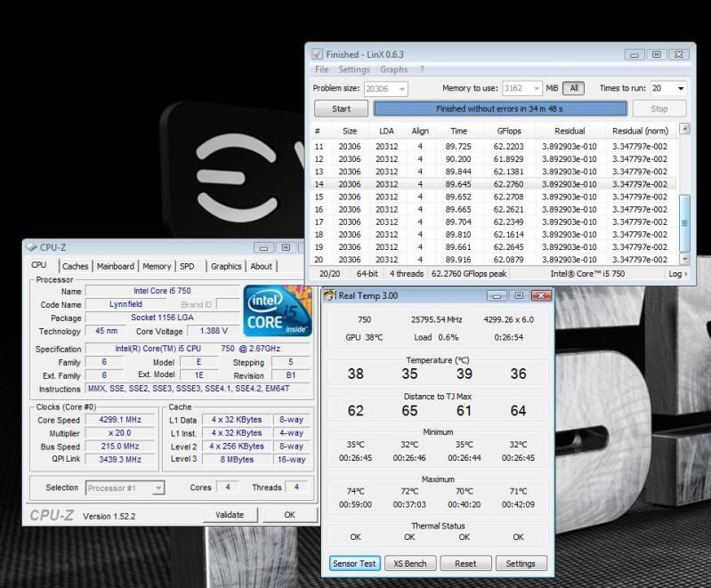Maximize the CPU-Z window
The image size is (711, 588).
[286, 247]
